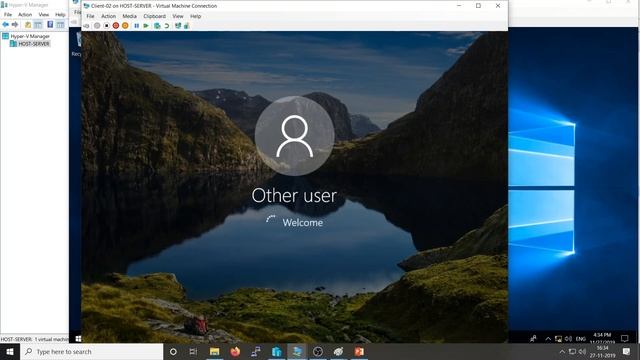Pause the virtual machine
The height and width of the screenshot is (360, 640).
pos(137,26)
